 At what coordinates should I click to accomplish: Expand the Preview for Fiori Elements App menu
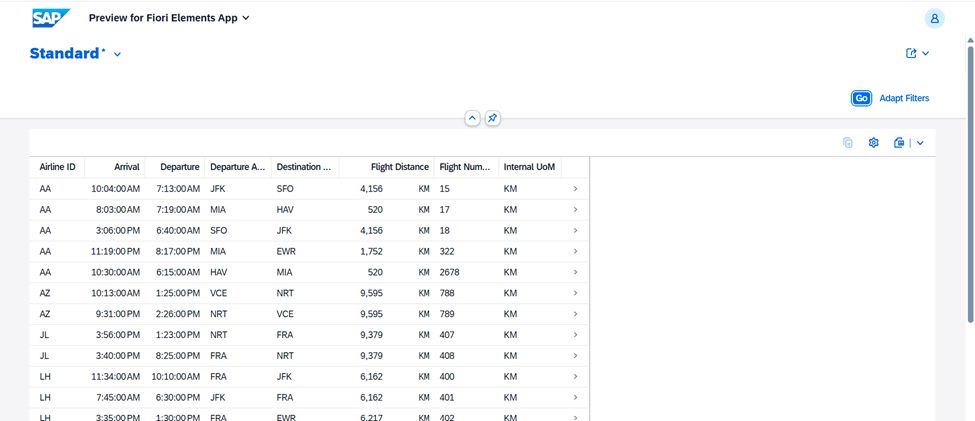(x=246, y=18)
